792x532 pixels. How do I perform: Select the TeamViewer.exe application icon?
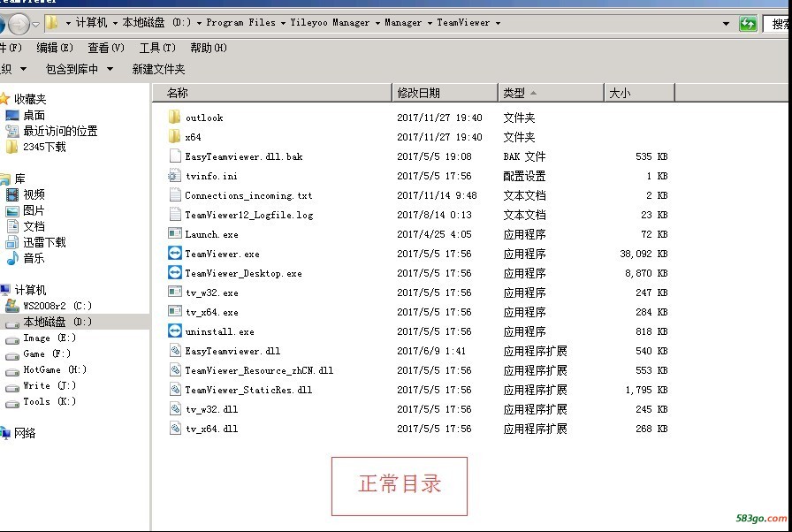coord(175,254)
